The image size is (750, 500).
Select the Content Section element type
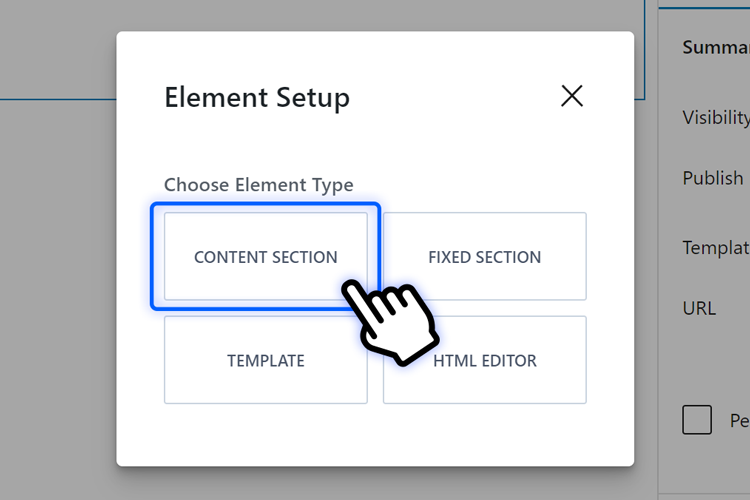(265, 257)
